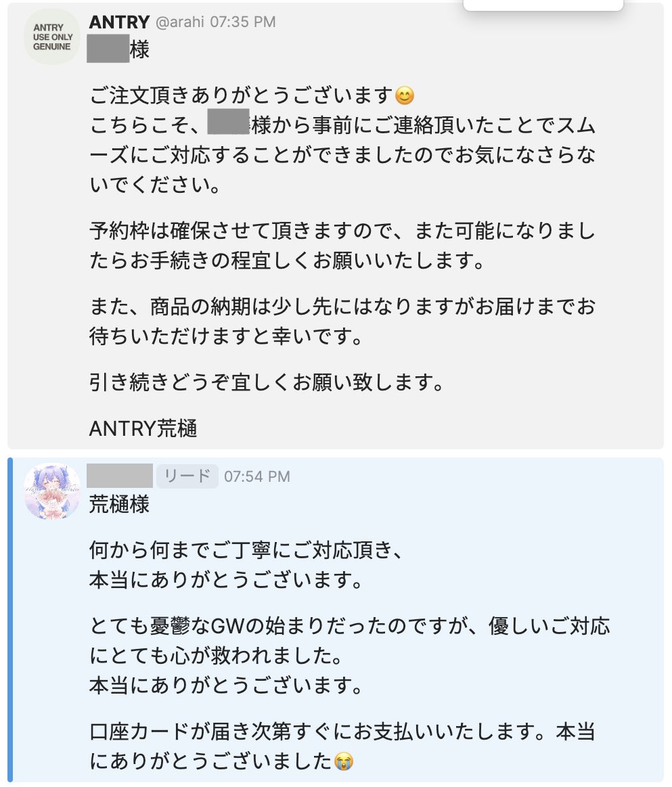
Task: Select the 予約枠は確保 paragraph
Action: pyautogui.click(x=342, y=246)
